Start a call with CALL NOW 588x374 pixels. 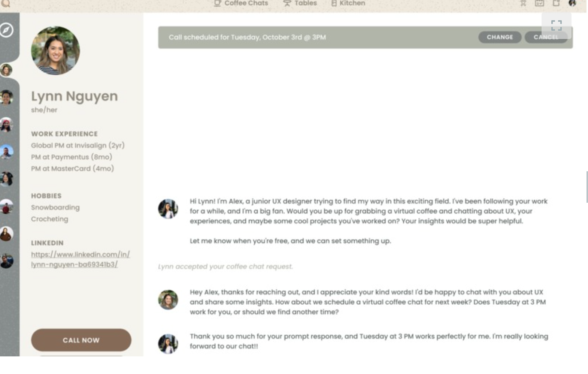pos(81,340)
